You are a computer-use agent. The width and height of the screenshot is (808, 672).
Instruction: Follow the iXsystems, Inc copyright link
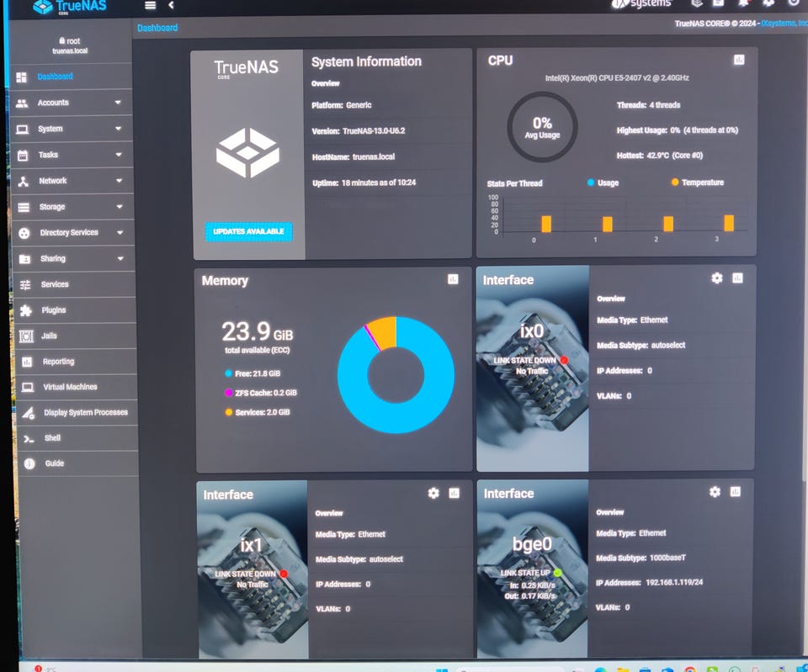coord(784,24)
